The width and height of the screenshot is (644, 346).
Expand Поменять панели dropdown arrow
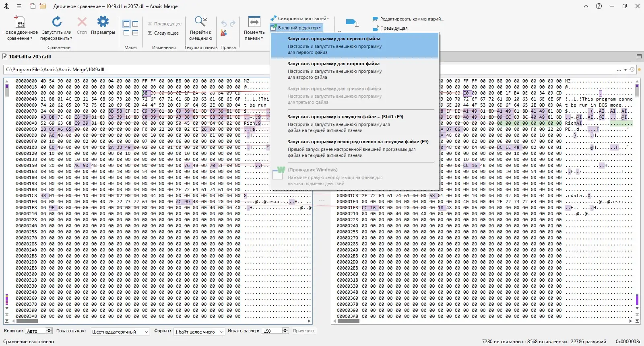pos(262,39)
